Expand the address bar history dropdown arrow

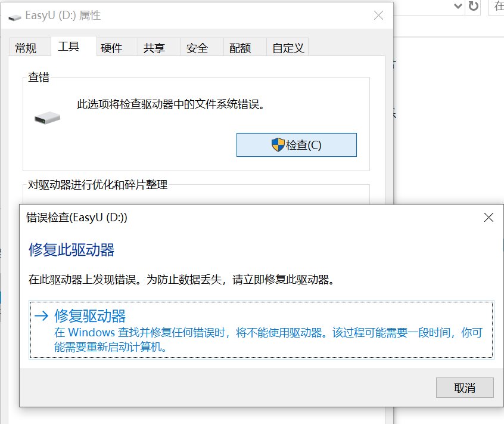click(458, 6)
